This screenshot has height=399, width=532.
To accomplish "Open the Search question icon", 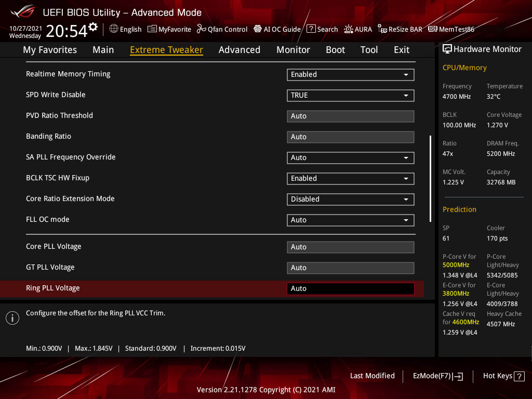I will [x=311, y=29].
